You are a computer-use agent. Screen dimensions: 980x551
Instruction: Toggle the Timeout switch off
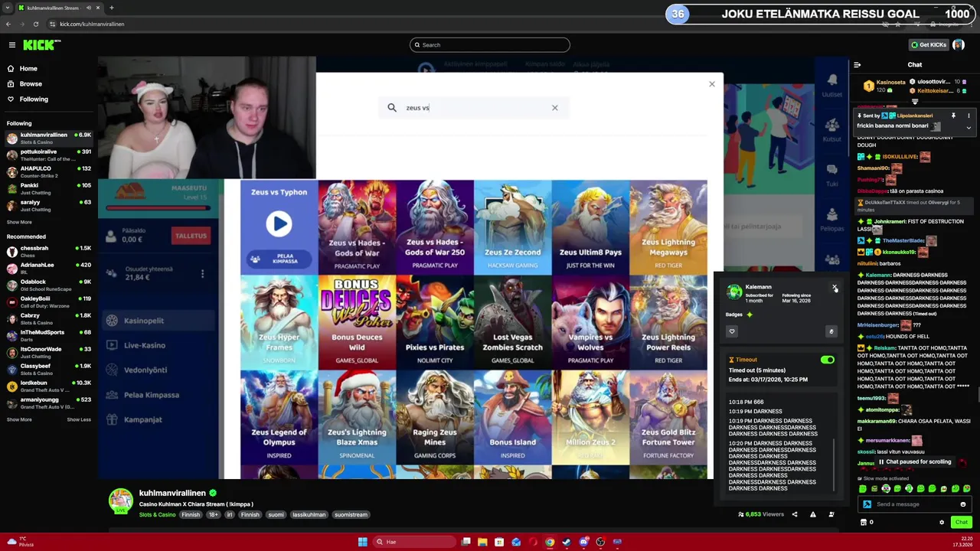tap(828, 360)
